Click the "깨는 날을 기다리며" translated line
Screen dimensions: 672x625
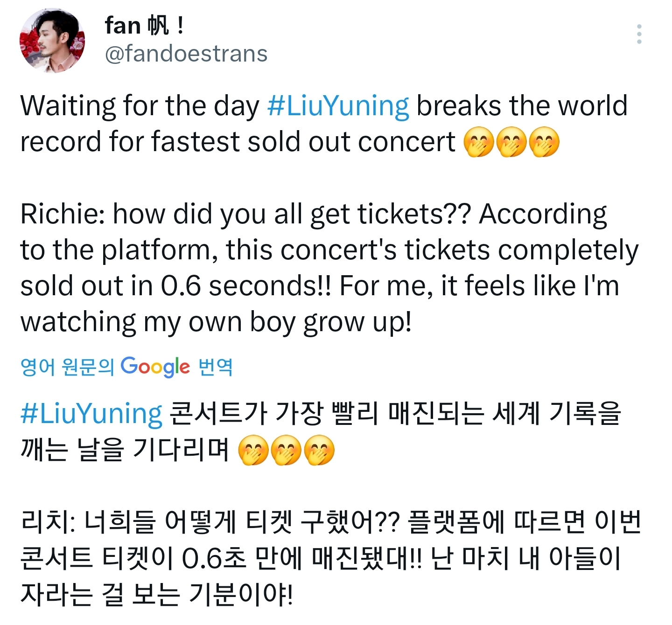pos(125,450)
